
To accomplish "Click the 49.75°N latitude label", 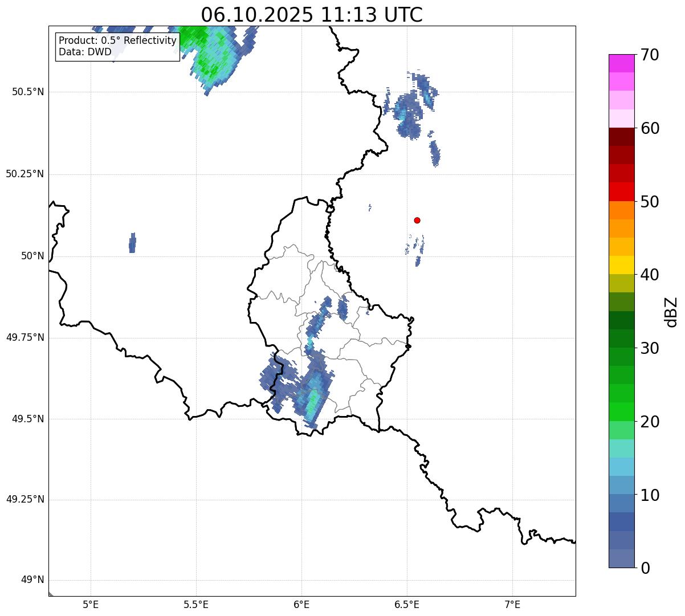I will tap(25, 337).
